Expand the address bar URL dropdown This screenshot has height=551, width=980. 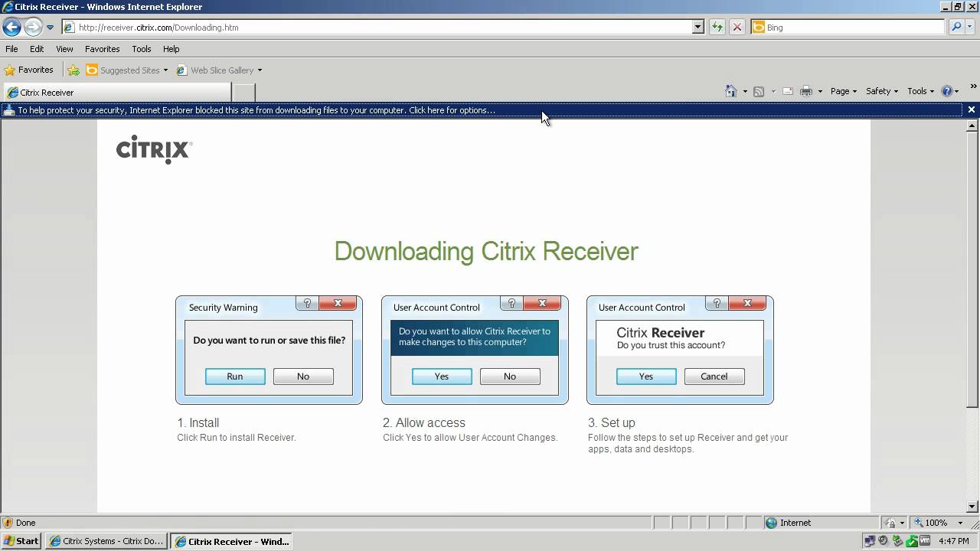[698, 27]
